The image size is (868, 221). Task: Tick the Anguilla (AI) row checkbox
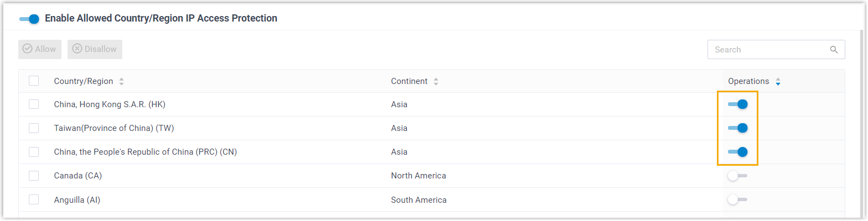pos(34,199)
